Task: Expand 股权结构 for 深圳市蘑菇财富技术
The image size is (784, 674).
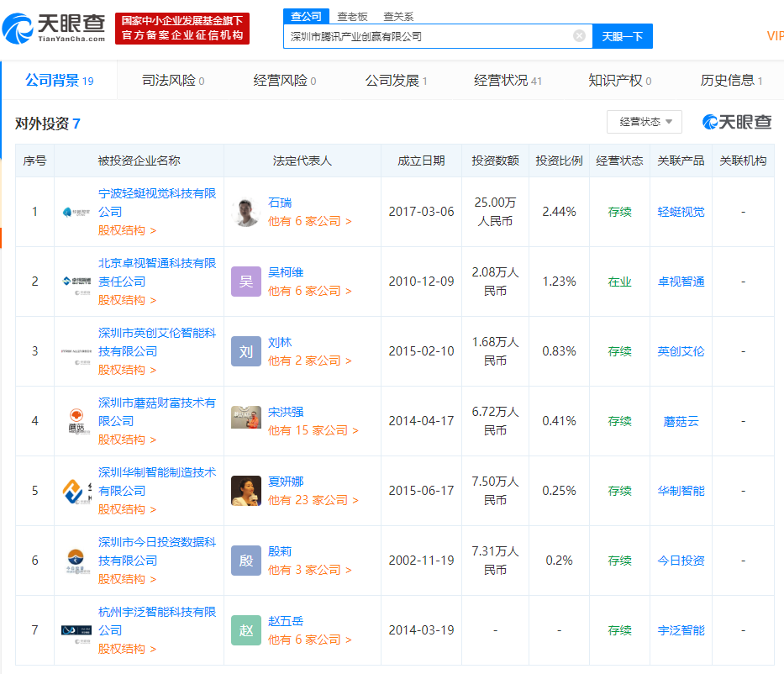Action: [127, 440]
